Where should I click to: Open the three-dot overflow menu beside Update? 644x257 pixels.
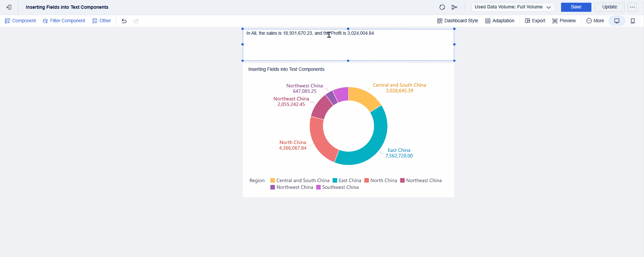(632, 7)
